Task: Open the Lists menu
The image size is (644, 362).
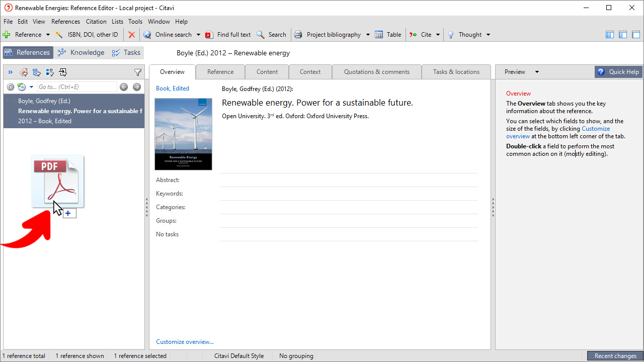Action: pyautogui.click(x=117, y=22)
